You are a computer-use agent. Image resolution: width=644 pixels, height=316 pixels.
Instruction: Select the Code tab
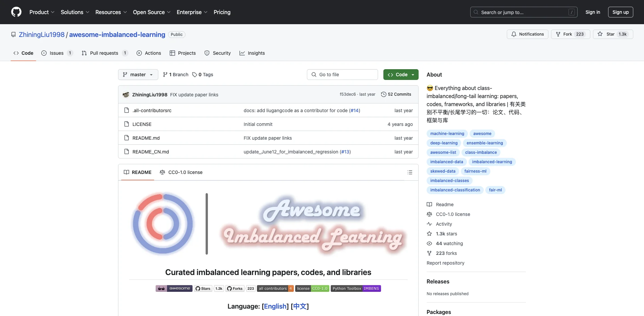(23, 53)
